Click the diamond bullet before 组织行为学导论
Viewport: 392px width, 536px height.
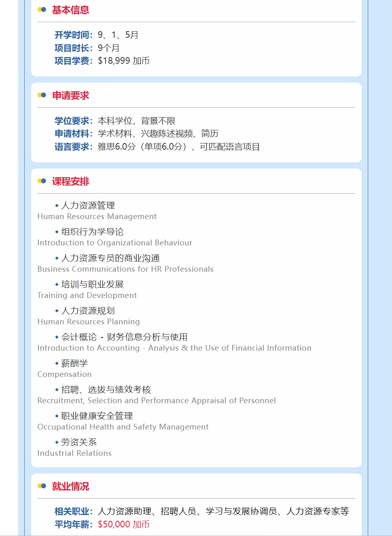tap(57, 232)
